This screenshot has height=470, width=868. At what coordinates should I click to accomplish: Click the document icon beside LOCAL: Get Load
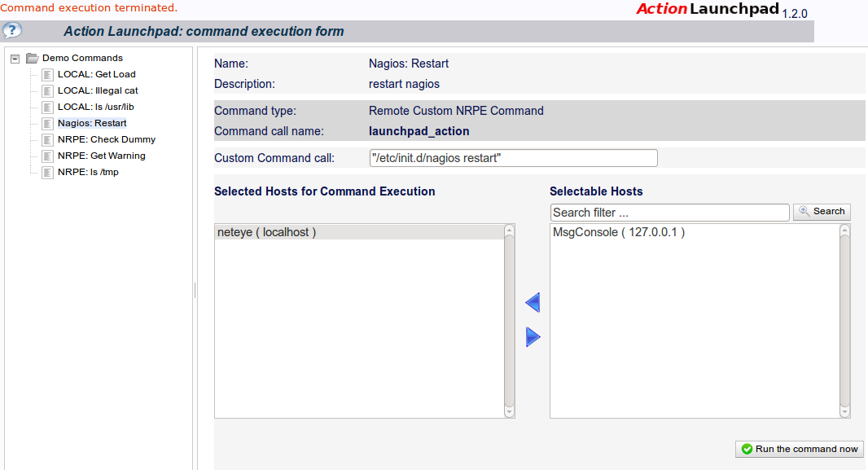pos(47,74)
